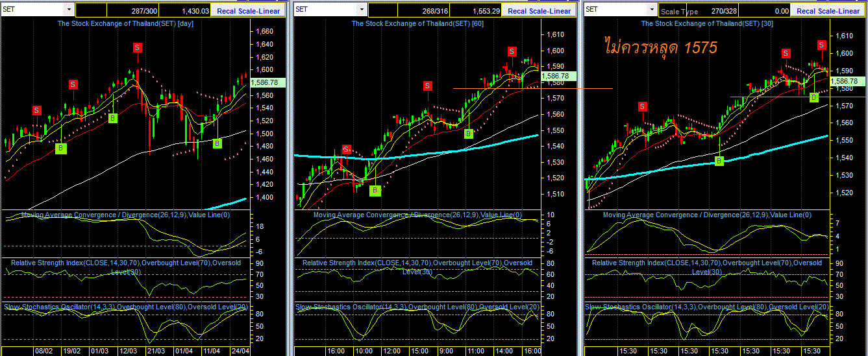Click the rightmost red S marker in 30-minute chart
868x356 pixels.
[x=821, y=45]
